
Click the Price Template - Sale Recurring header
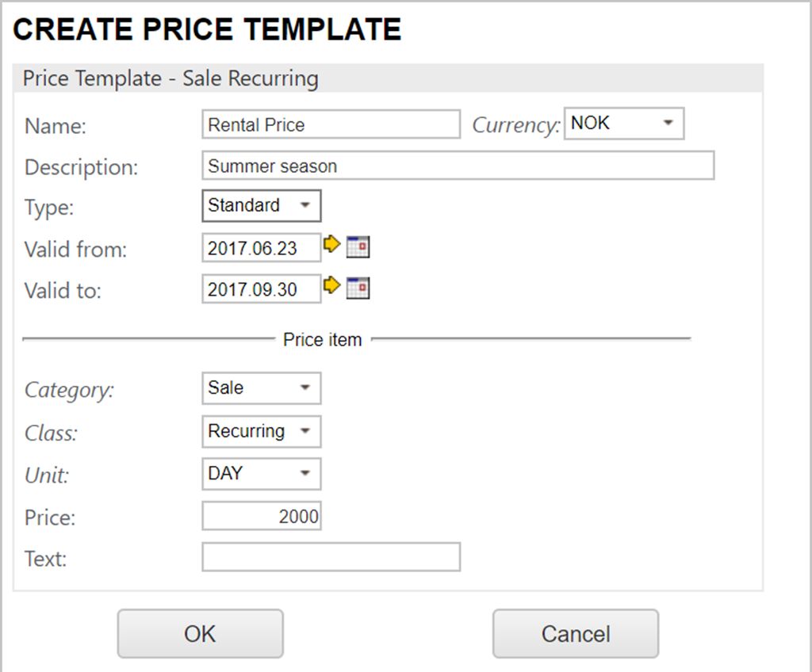170,79
